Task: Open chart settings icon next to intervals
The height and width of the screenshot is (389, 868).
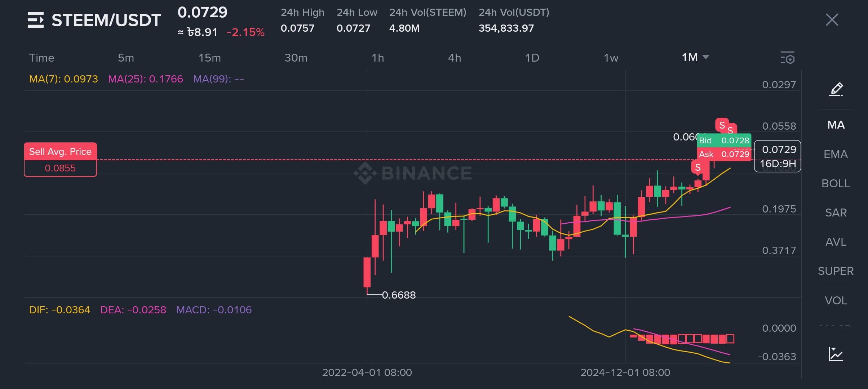Action: [x=788, y=58]
